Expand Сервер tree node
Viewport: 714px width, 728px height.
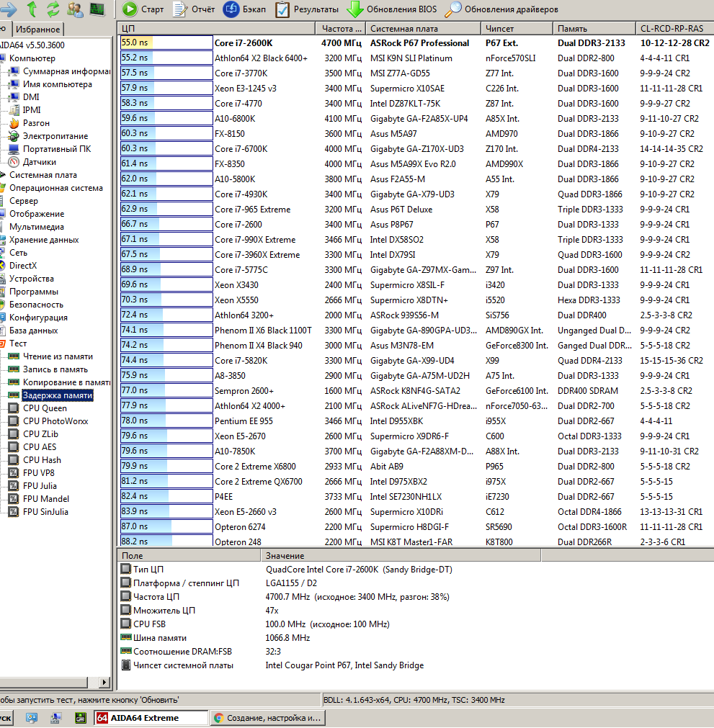[19, 201]
